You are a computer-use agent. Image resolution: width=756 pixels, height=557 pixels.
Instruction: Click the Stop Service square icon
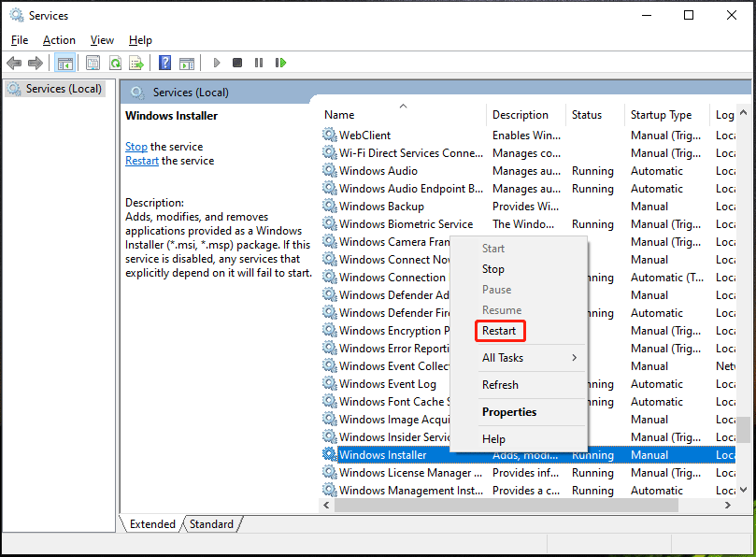click(x=237, y=63)
